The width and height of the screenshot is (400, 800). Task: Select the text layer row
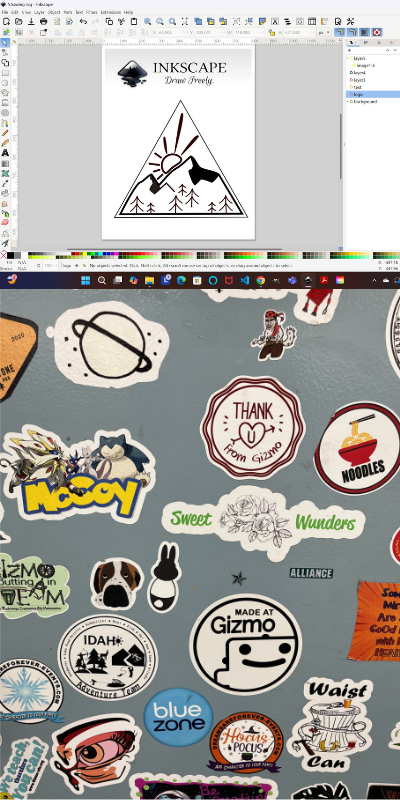[372, 87]
